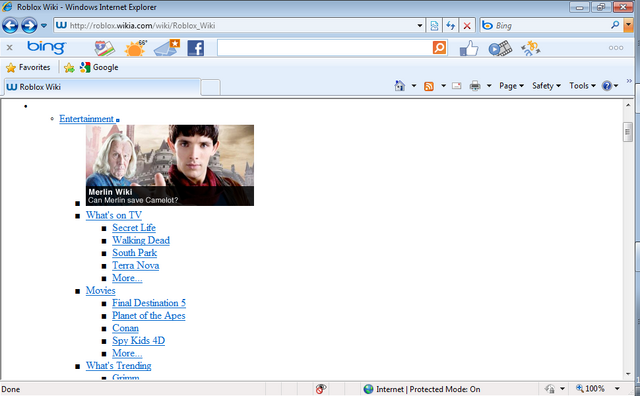Open the video filmstrip icon

pyautogui.click(x=500, y=48)
